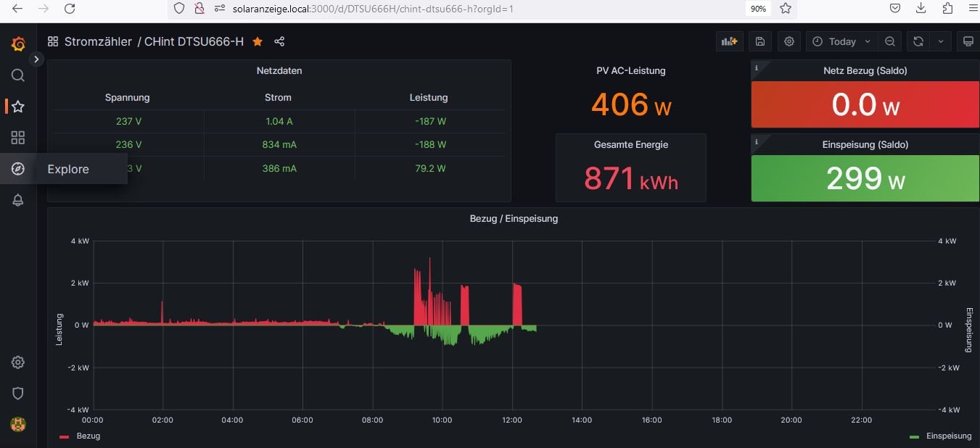This screenshot has height=448, width=980.
Task: Share the dashboard via share icon
Action: click(279, 41)
